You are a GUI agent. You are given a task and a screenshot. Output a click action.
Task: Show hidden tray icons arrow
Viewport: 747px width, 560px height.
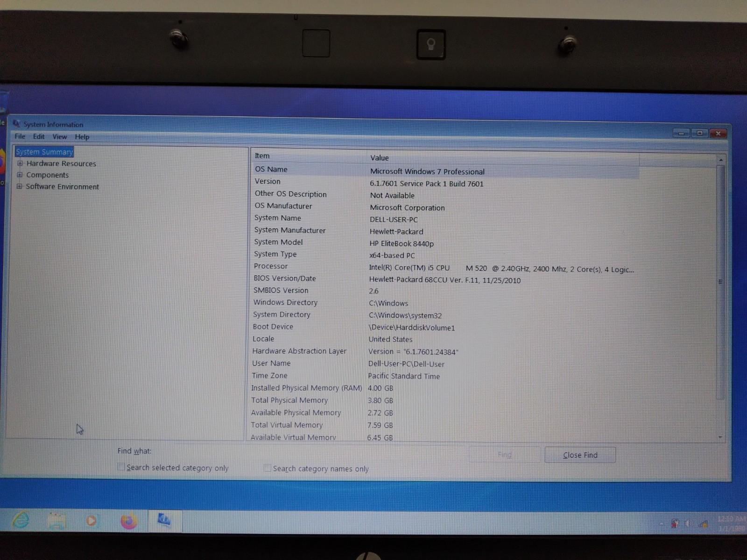661,524
